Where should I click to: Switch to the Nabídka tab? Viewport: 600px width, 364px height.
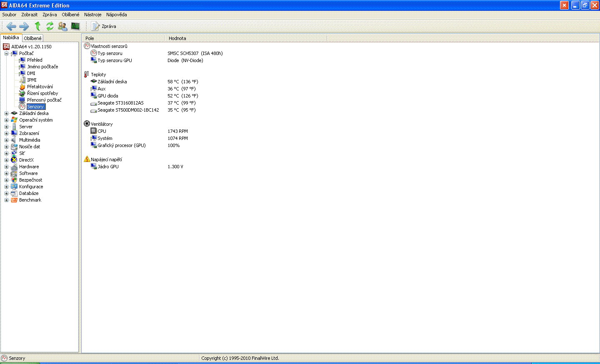11,37
